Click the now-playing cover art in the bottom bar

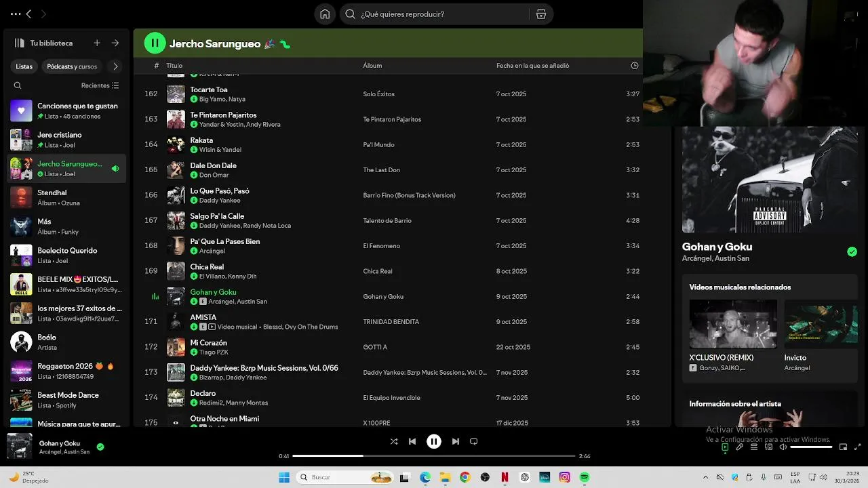click(20, 446)
